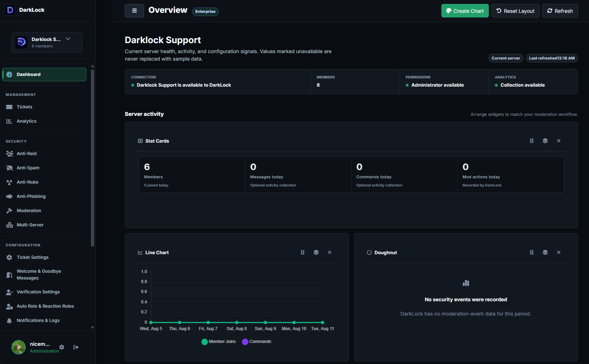Viewport: 589px width, 364px height.
Task: Click the 'Messages today' stat card
Action: 298,175
